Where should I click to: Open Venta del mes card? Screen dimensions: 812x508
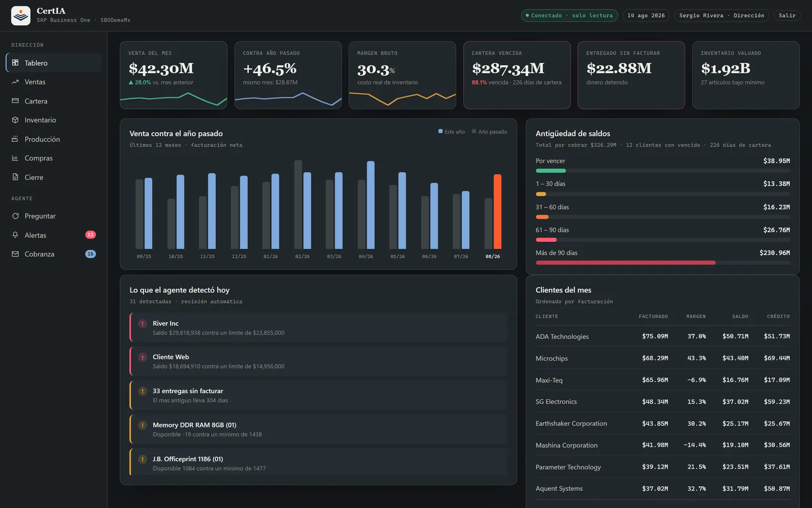pos(174,75)
